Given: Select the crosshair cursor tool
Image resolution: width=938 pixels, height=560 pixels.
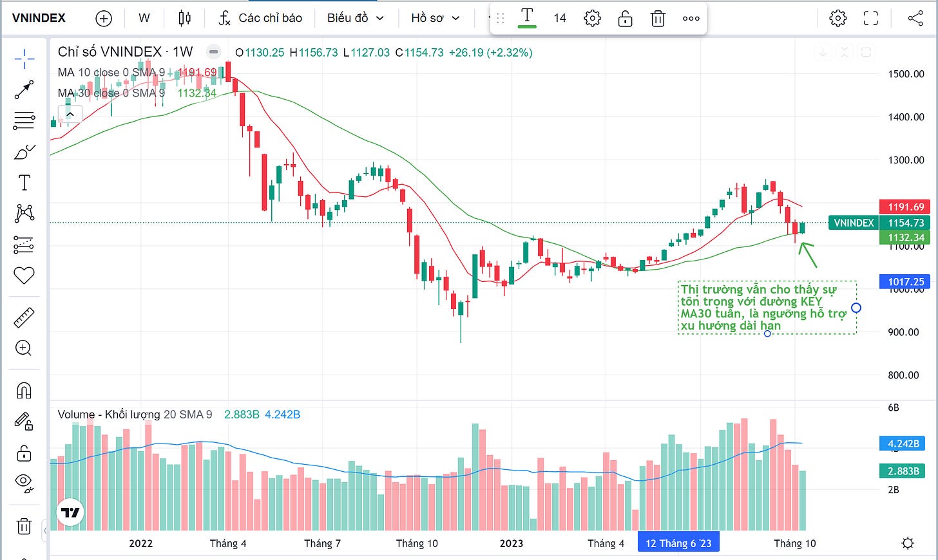Looking at the screenshot, I should pos(24,59).
